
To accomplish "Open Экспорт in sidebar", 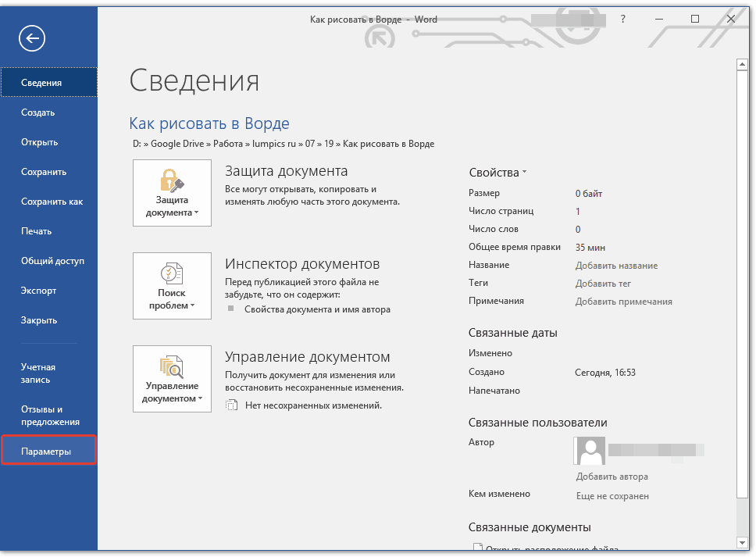I will (39, 291).
